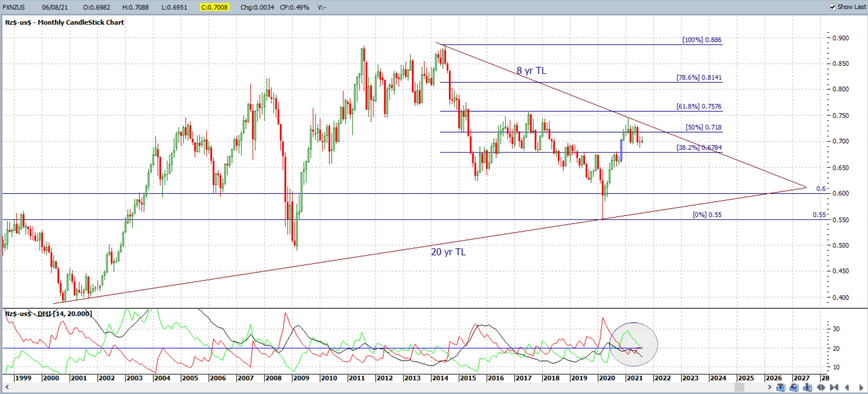This screenshot has height=394, width=868.
Task: Click the expand-outward double arrow icon
Action: click(821, 387)
